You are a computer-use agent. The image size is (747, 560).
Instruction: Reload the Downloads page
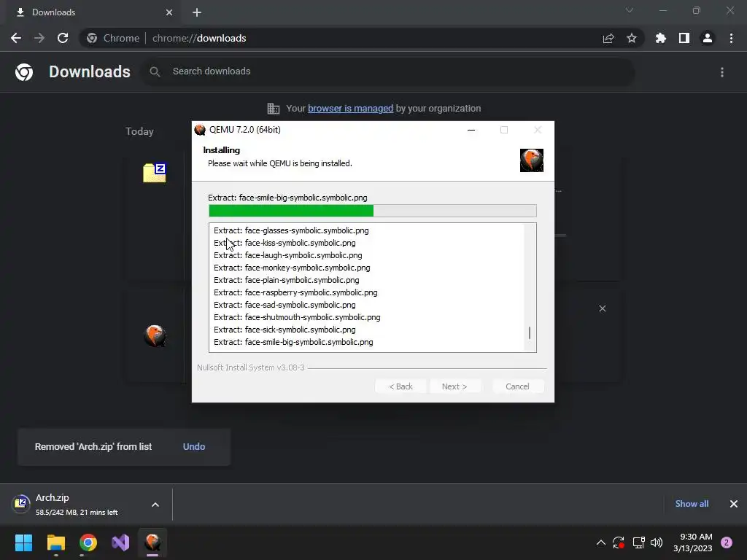pos(63,38)
